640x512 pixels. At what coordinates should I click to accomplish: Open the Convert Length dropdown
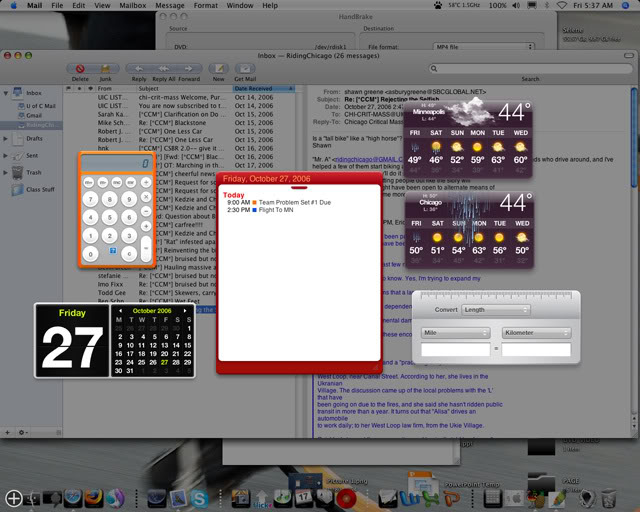(x=496, y=310)
